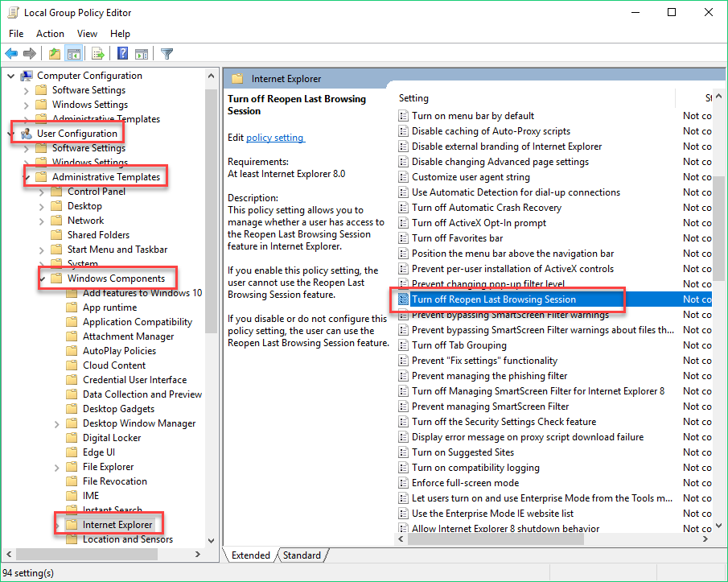Open the View menu
Image resolution: width=728 pixels, height=582 pixels.
pyautogui.click(x=87, y=34)
